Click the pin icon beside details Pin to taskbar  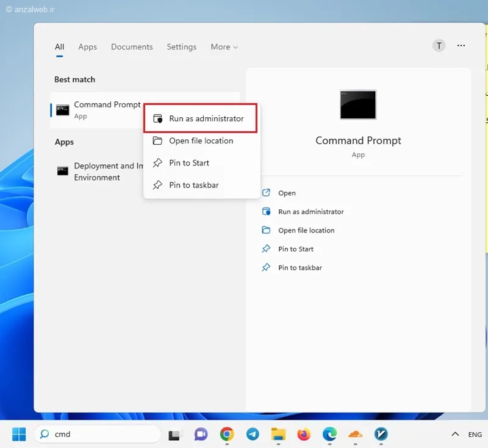[x=266, y=267]
